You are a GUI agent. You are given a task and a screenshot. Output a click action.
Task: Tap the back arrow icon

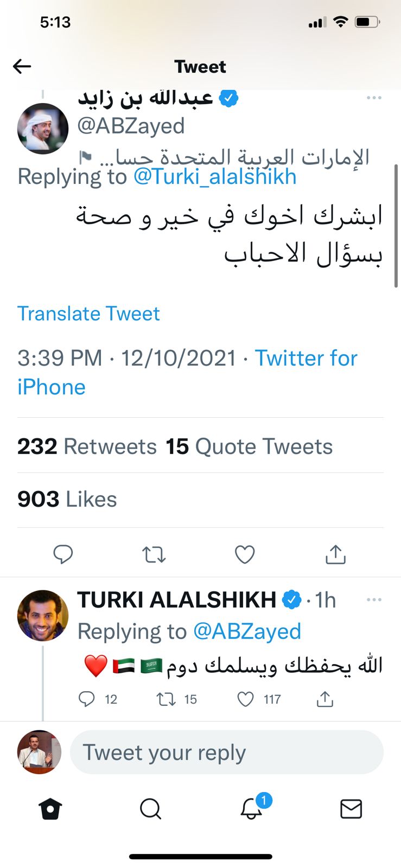[x=22, y=66]
